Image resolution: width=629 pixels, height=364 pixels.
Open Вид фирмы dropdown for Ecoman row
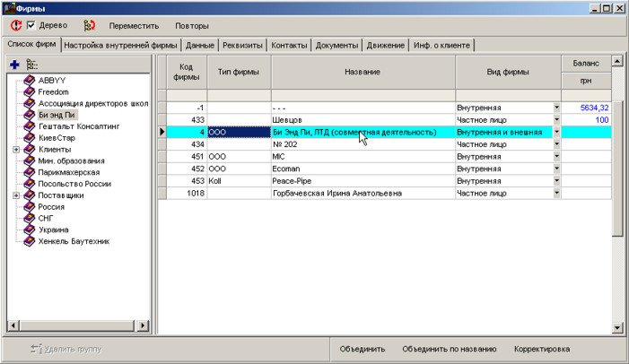(x=555, y=169)
